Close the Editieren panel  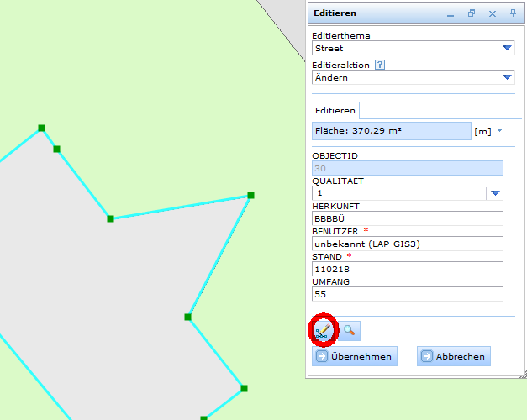tap(493, 13)
